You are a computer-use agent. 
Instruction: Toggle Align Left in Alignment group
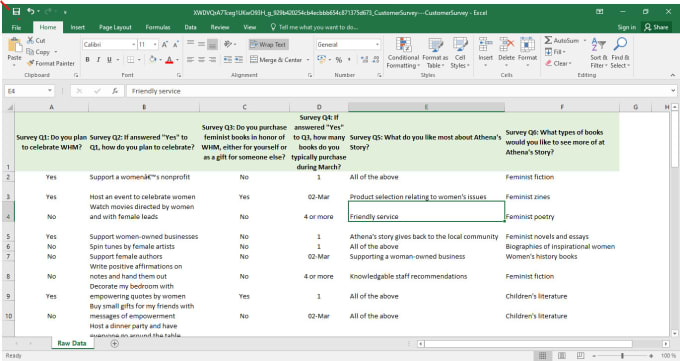(x=190, y=59)
